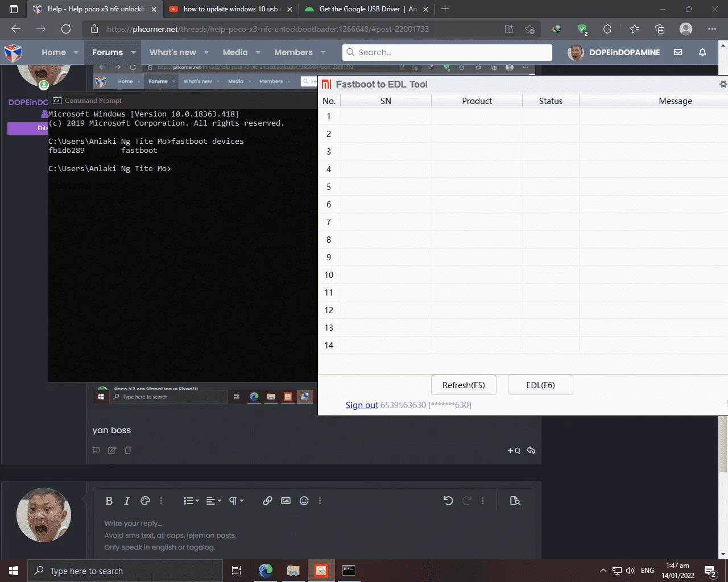Open the browser Extensions puzzle icon
This screenshot has width=728, height=582.
[607, 29]
